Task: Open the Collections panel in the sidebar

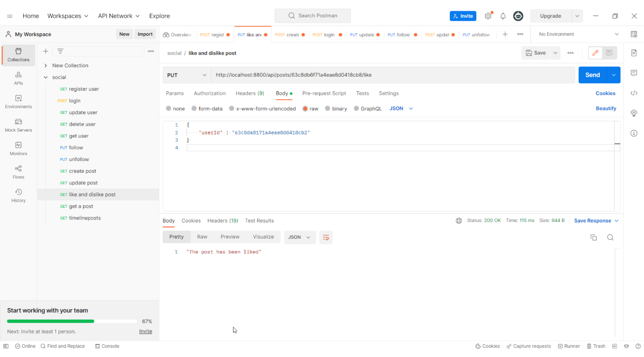Action: tap(18, 55)
